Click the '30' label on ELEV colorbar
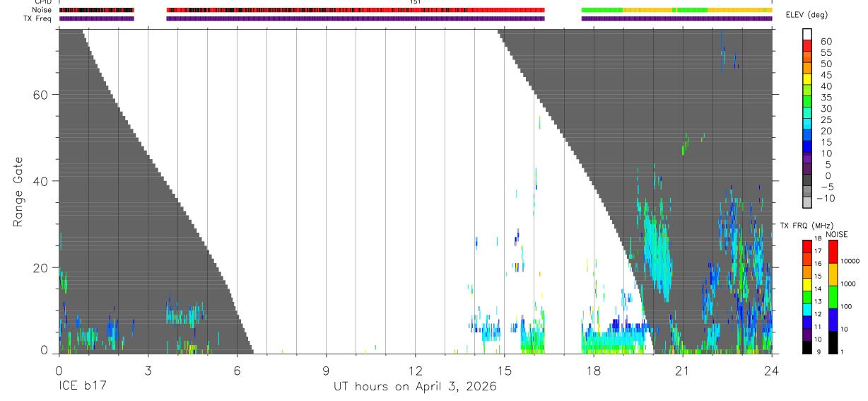 (x=826, y=108)
